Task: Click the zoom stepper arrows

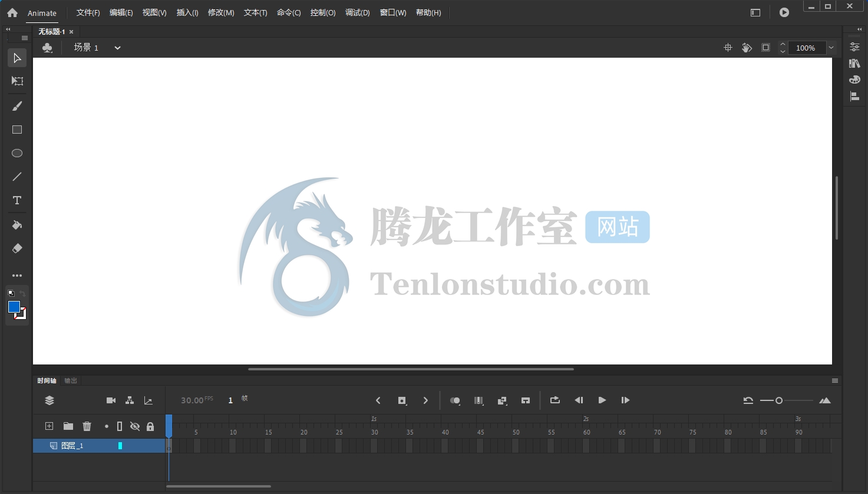Action: pyautogui.click(x=783, y=48)
